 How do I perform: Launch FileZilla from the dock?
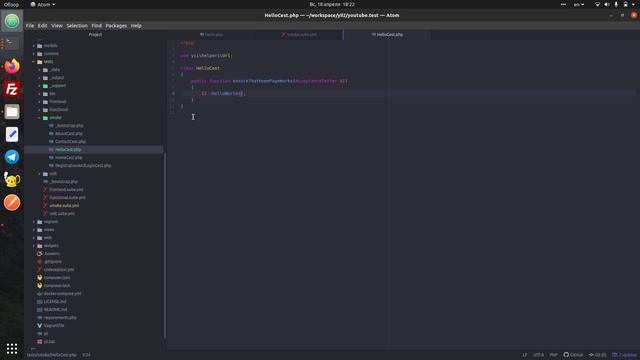click(12, 89)
